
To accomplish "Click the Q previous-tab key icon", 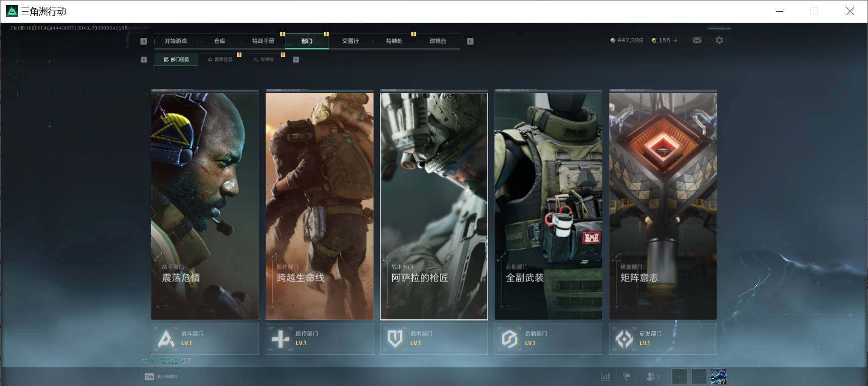I will pos(144,41).
